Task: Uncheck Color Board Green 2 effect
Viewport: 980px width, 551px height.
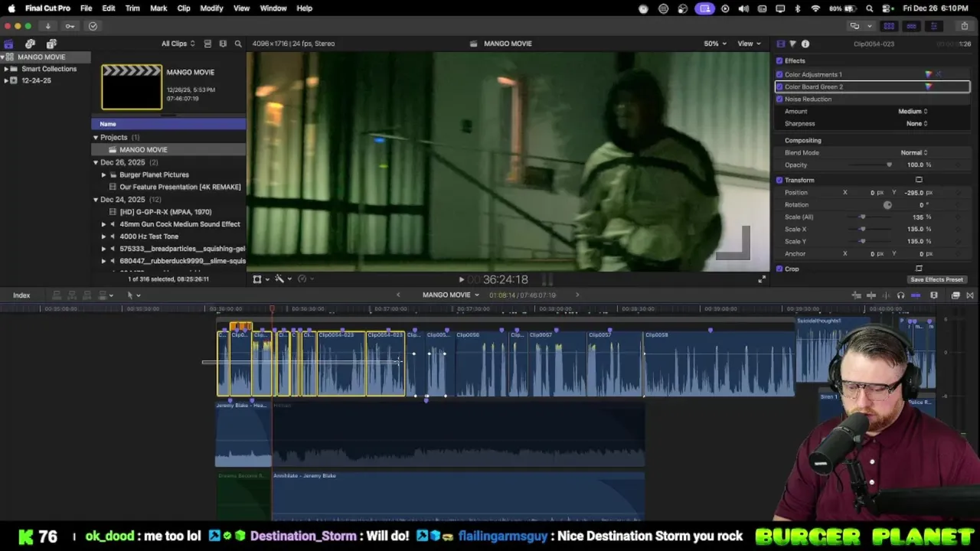Action: tap(779, 86)
